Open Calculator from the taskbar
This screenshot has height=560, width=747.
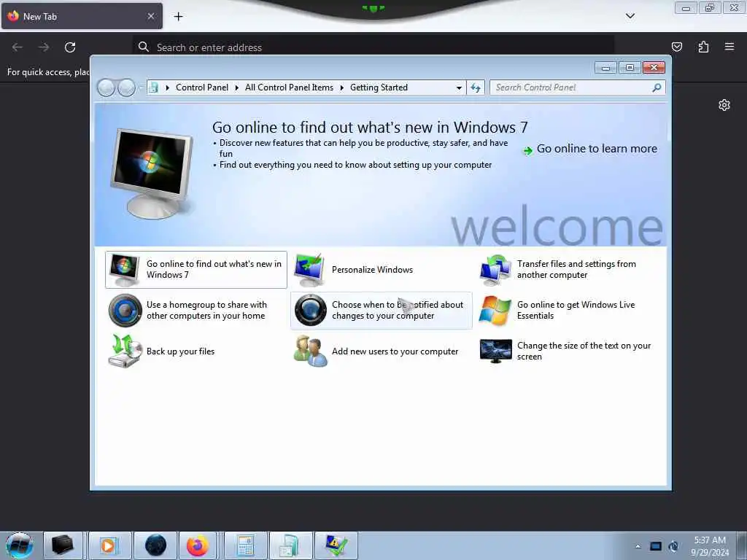pyautogui.click(x=245, y=545)
